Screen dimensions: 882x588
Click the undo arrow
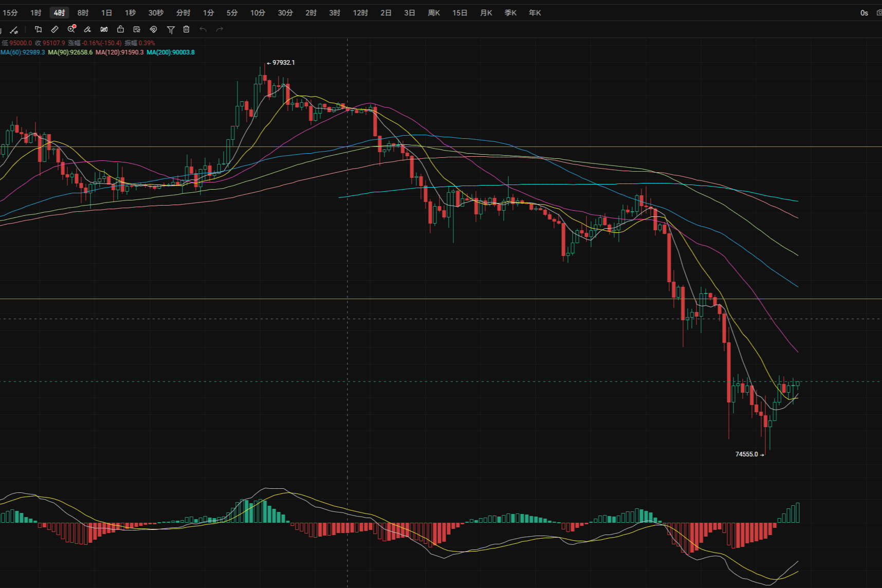click(203, 29)
